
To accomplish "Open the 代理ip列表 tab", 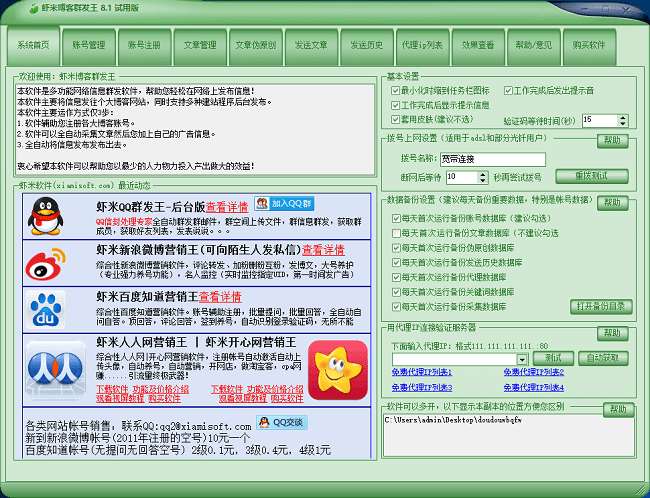I will (x=422, y=46).
